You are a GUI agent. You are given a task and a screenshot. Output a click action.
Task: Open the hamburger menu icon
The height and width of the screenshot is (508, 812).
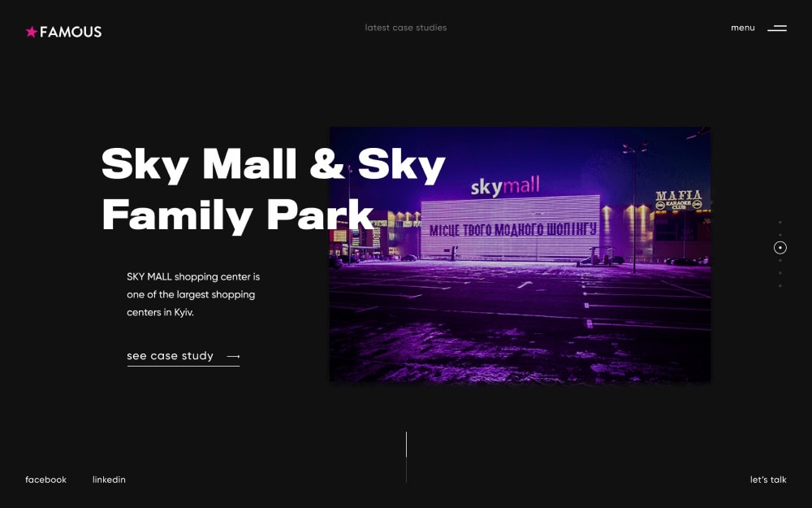click(x=777, y=28)
